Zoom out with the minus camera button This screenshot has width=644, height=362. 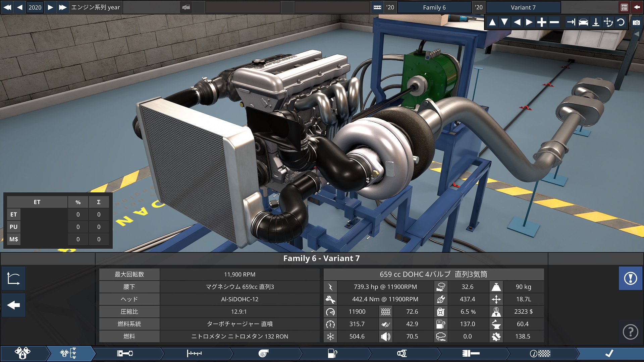point(554,22)
